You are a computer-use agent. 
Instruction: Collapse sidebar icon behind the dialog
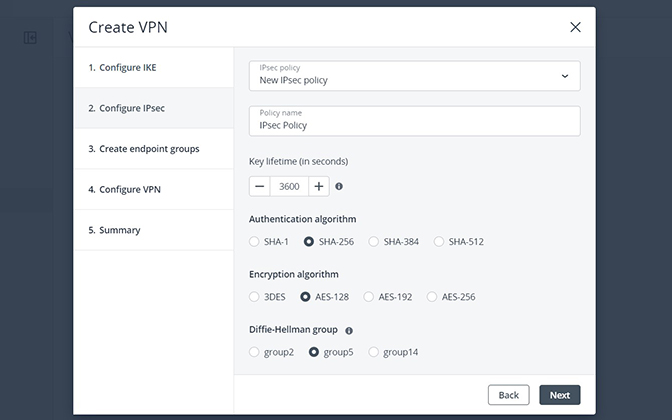coord(30,38)
